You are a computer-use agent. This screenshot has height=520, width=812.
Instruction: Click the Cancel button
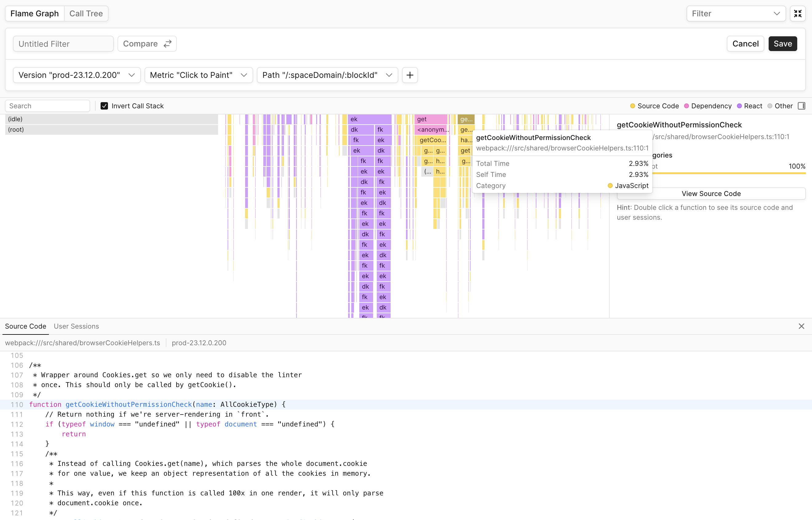pos(745,44)
